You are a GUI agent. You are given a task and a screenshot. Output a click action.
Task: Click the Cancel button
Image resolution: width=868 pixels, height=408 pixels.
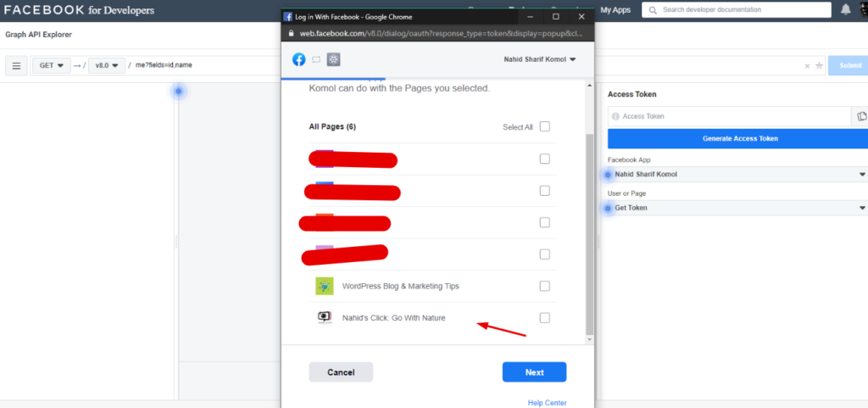click(x=341, y=372)
